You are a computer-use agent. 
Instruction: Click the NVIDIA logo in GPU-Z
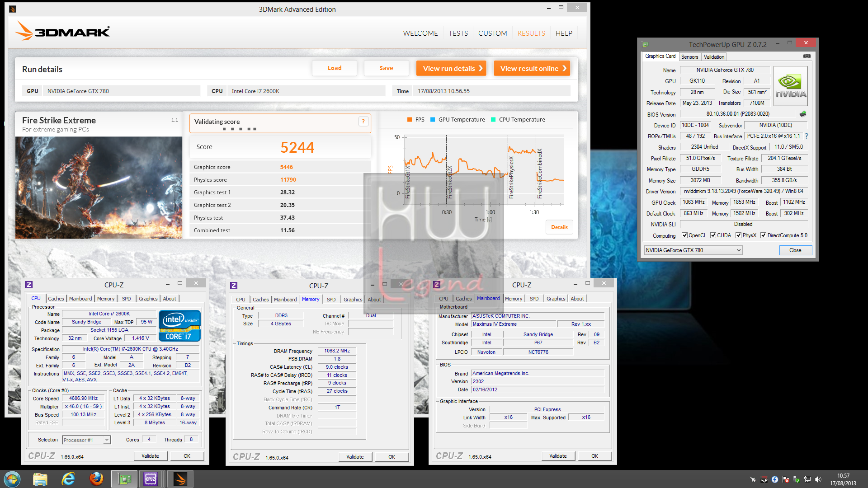tap(791, 86)
